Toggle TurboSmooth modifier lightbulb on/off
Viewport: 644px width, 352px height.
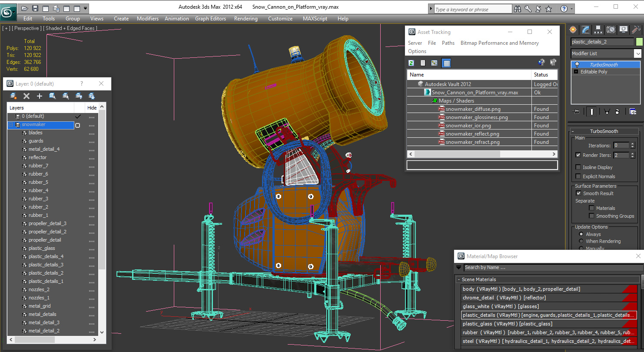578,65
